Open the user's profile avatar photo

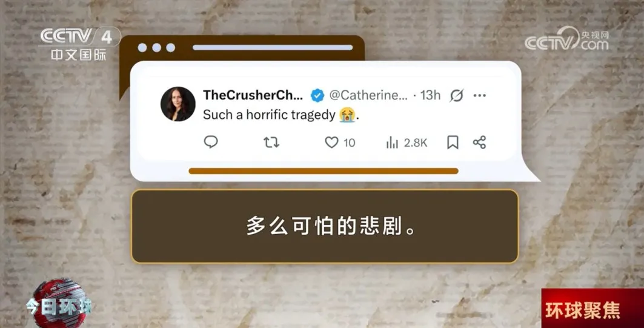[x=178, y=104]
